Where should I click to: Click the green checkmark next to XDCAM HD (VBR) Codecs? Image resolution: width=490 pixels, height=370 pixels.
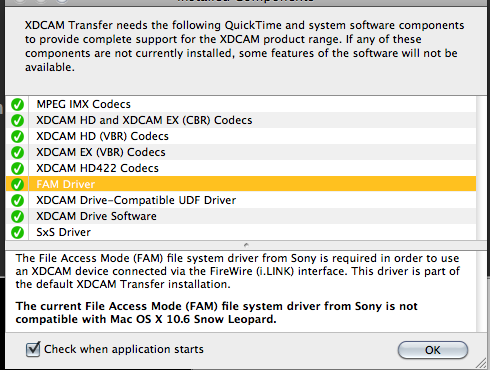[17, 136]
